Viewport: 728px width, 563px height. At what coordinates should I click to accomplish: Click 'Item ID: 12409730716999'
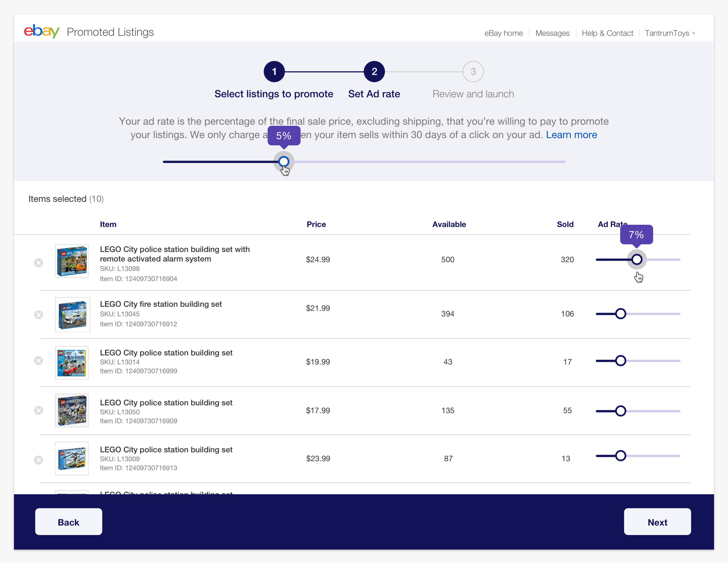138,371
